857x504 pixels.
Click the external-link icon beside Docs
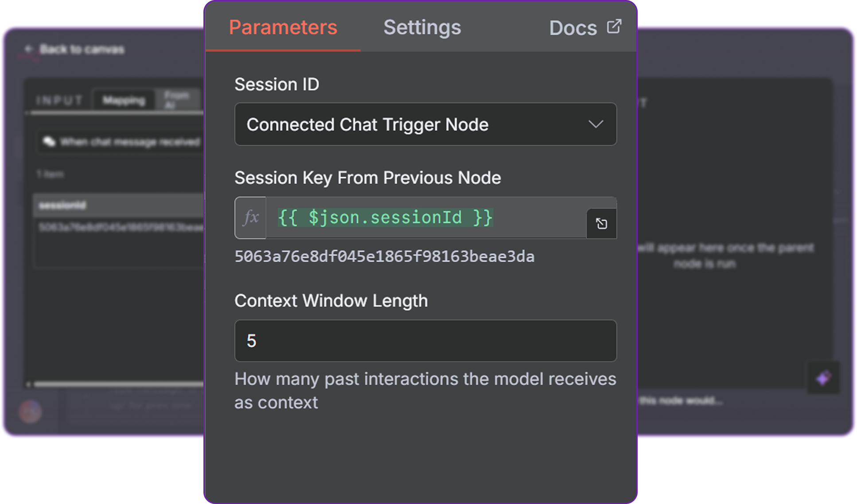(614, 27)
